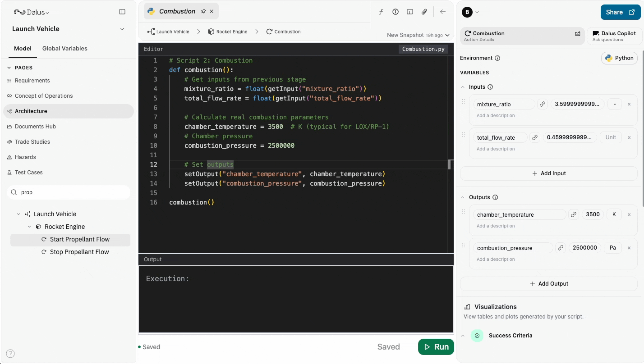
Task: Click the edit icon on the Combustion Action Details card
Action: tap(578, 33)
